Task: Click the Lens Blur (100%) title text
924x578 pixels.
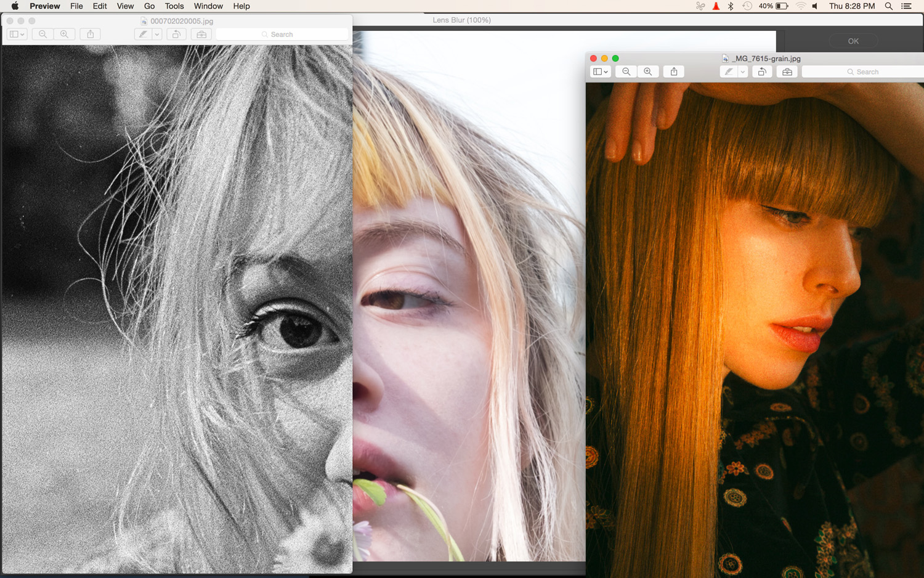Action: (x=462, y=20)
